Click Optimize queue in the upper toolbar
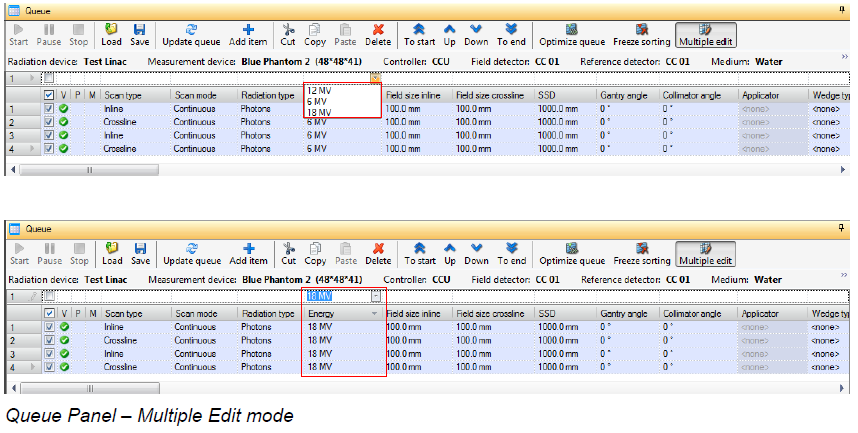This screenshot has width=858, height=433. coord(572,35)
